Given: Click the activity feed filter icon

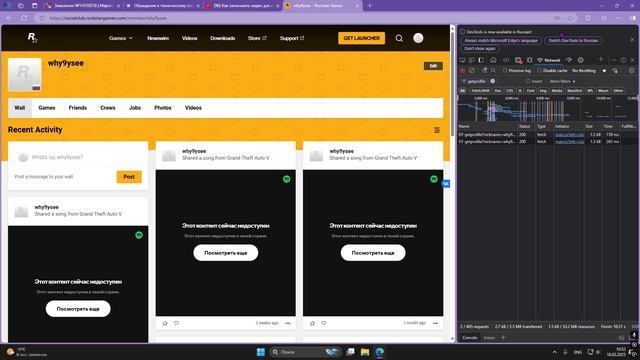Looking at the screenshot, I should point(437,130).
